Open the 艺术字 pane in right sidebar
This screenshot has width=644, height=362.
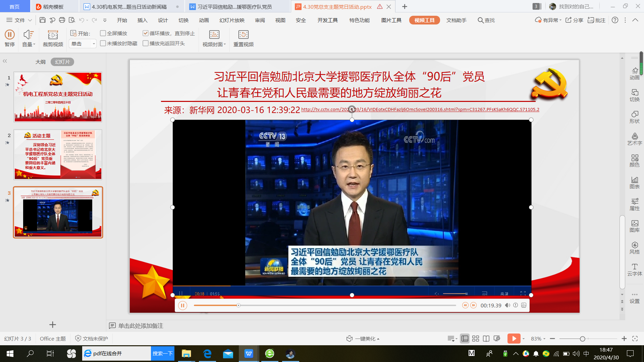[x=634, y=139]
